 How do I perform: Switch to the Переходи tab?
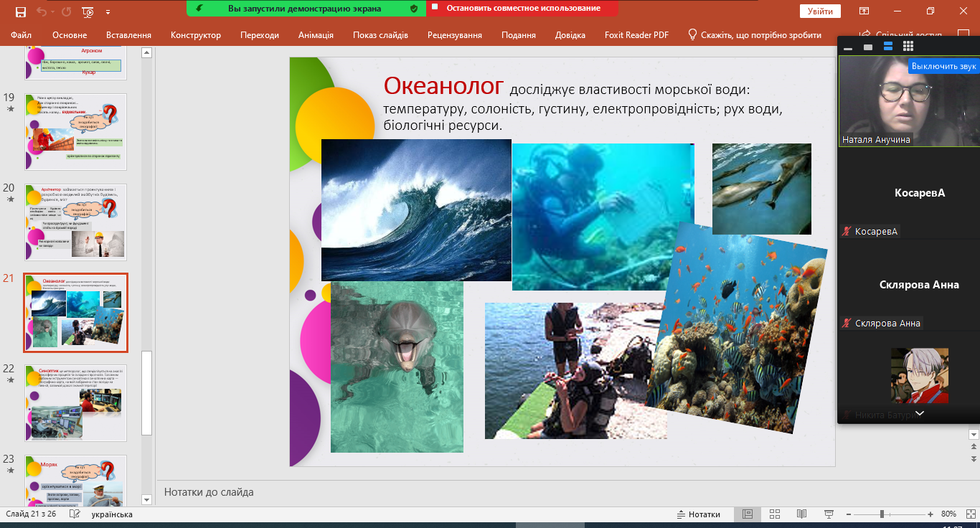(260, 35)
